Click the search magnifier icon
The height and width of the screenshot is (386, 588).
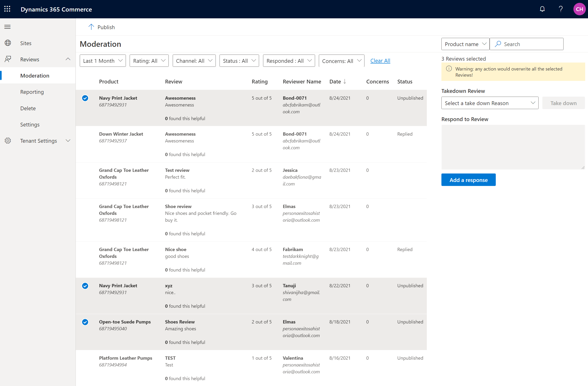497,44
